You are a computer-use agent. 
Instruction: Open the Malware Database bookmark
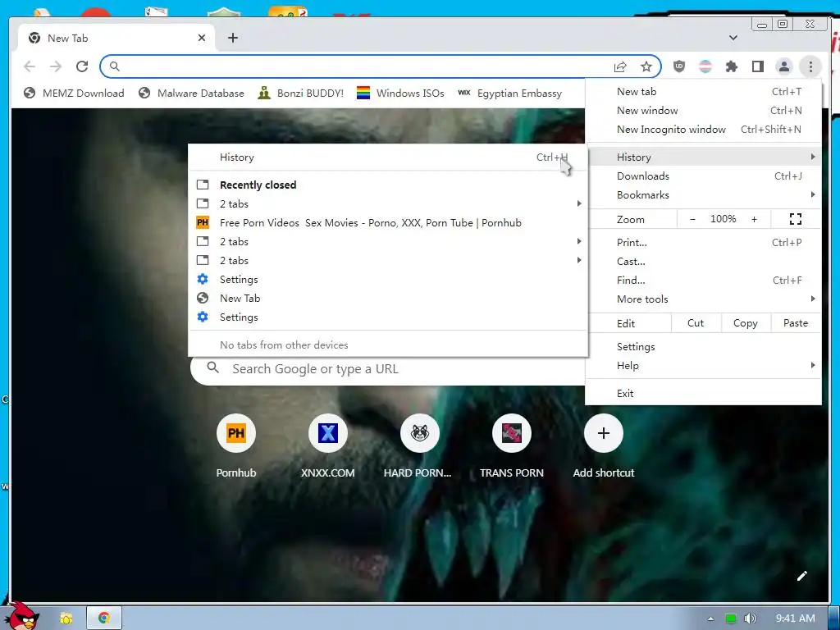pos(190,94)
